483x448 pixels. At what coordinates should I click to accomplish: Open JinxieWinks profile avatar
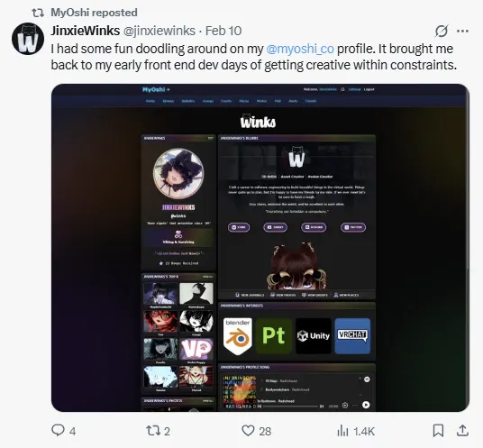point(28,39)
